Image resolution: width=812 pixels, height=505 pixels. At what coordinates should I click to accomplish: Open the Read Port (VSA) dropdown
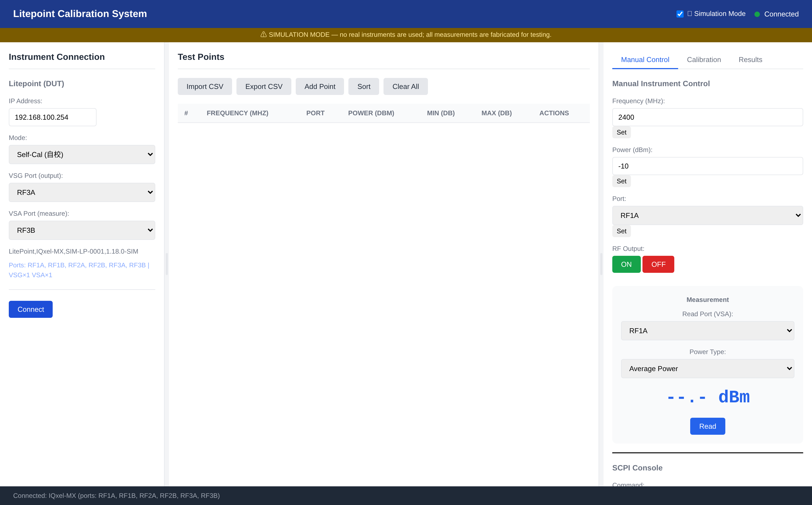pos(707,331)
